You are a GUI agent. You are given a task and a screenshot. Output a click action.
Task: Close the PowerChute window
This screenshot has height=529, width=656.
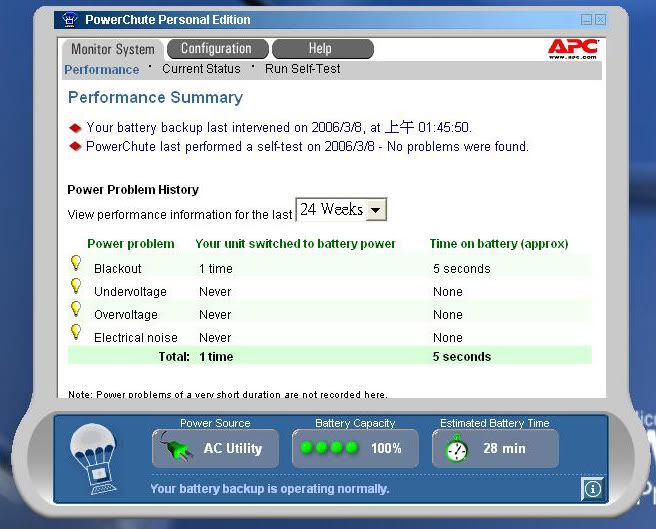tap(600, 20)
